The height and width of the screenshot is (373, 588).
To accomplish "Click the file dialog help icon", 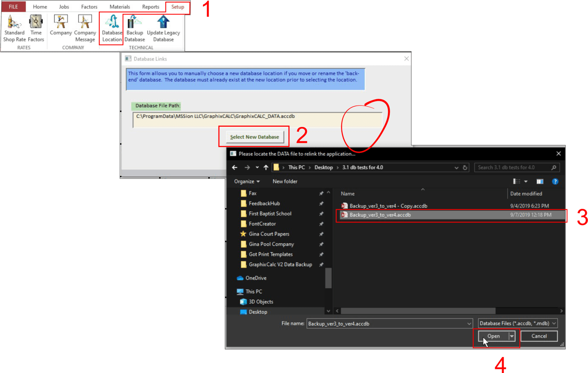I will [x=555, y=181].
